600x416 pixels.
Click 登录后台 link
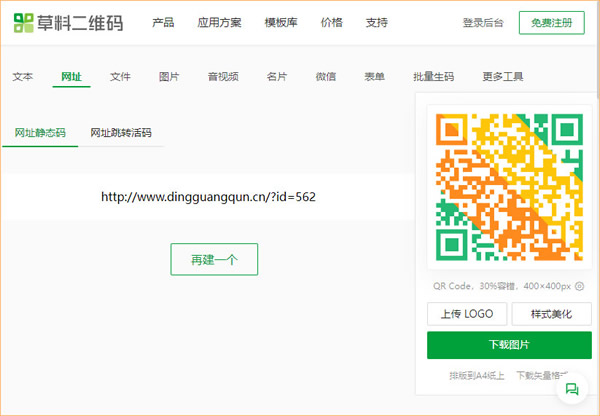(x=483, y=23)
